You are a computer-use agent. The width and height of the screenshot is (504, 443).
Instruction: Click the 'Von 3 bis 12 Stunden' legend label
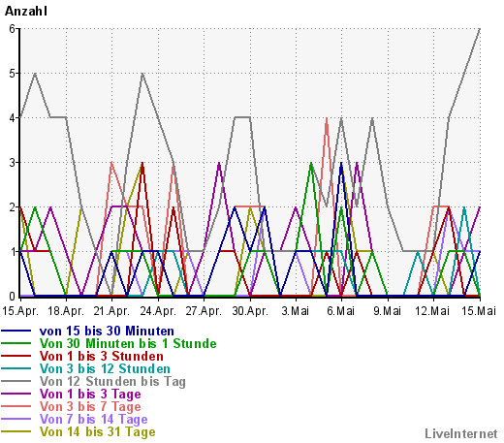pos(105,368)
